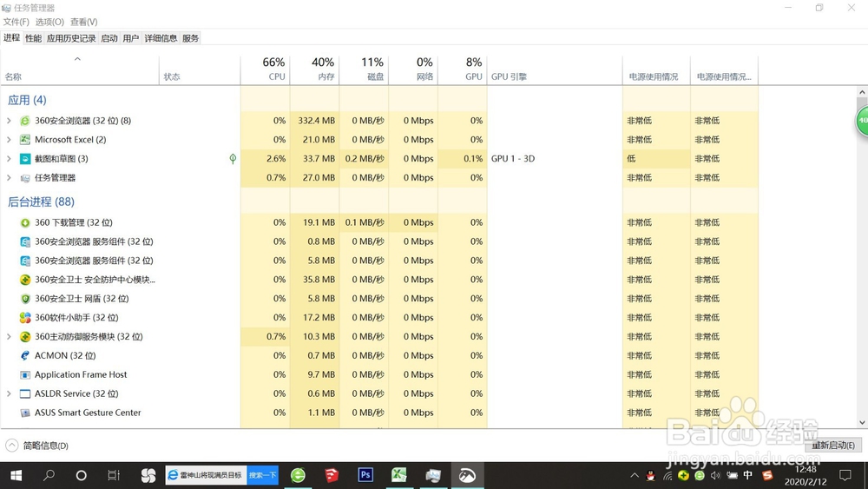Click the 截图和草图 process icon
Screen dimensions: 868x489
coord(25,159)
